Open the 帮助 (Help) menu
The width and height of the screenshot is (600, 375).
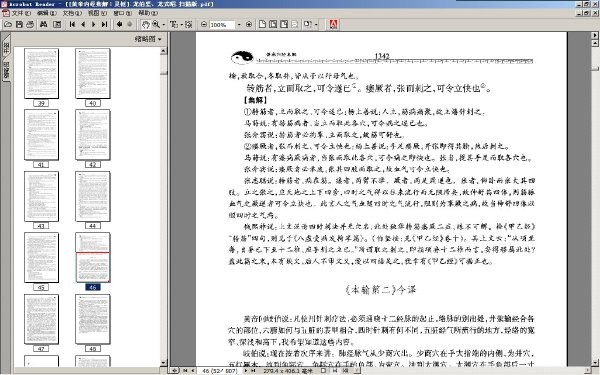[x=148, y=13]
